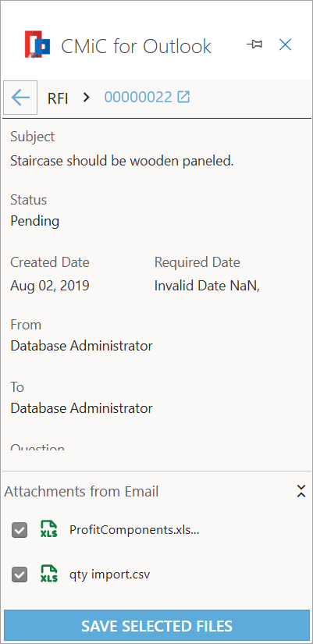Click the Attachments from Email header

point(81,491)
